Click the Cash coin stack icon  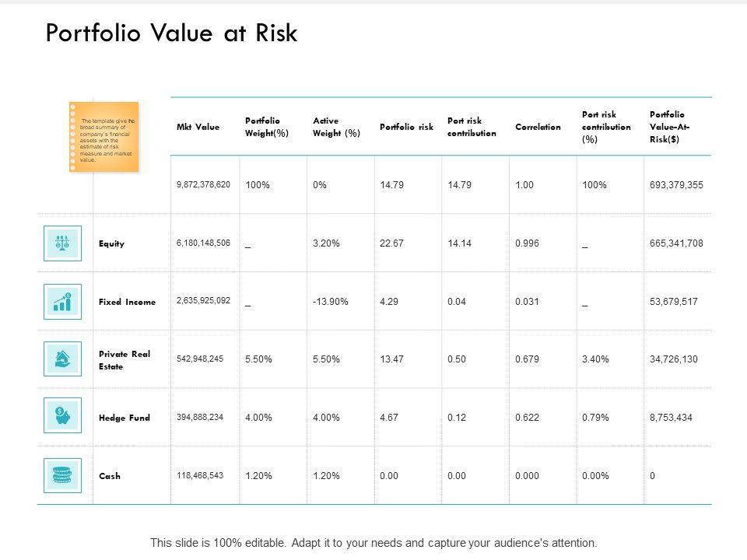coord(63,475)
